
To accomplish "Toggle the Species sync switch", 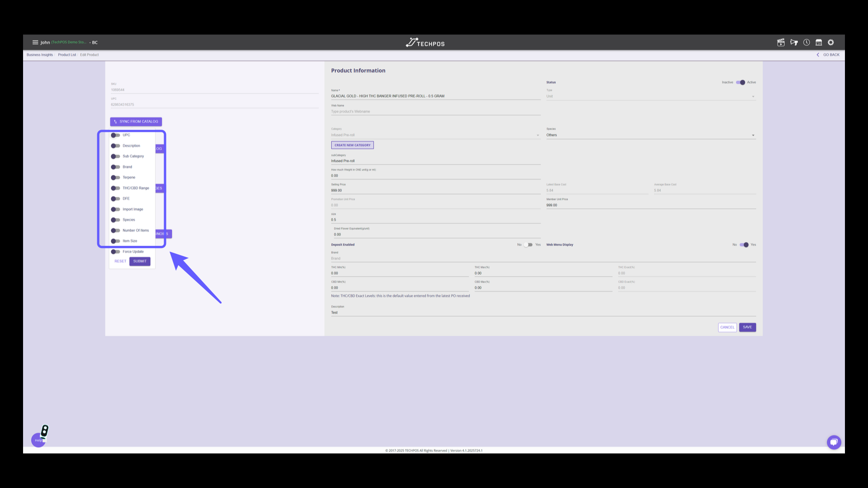I will click(116, 220).
